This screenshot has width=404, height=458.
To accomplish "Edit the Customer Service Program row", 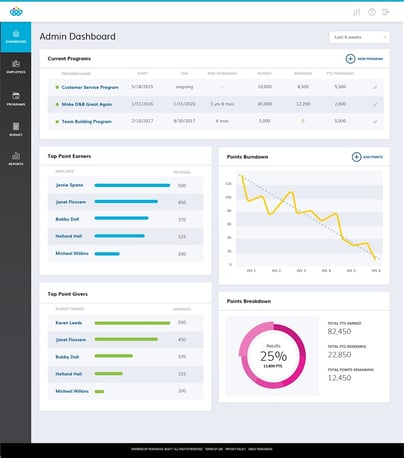I will click(375, 87).
